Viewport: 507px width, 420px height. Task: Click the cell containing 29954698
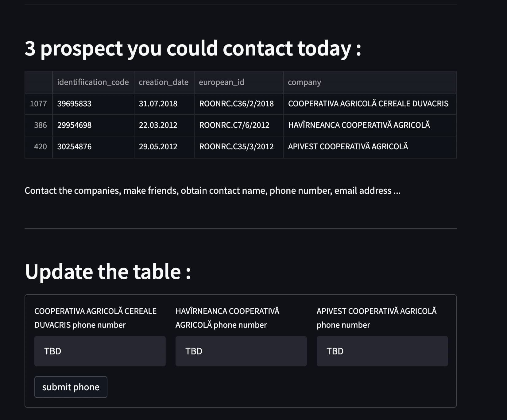pyautogui.click(x=75, y=125)
